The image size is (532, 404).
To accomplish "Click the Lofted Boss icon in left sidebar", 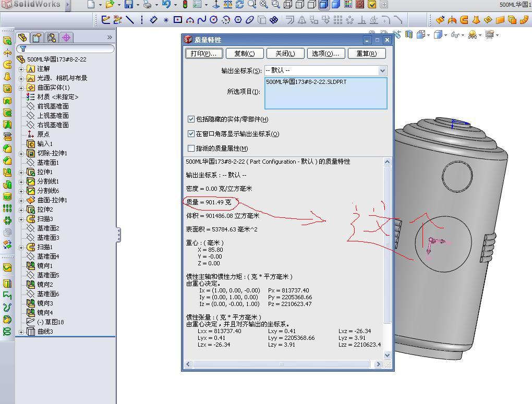I will tap(7, 77).
